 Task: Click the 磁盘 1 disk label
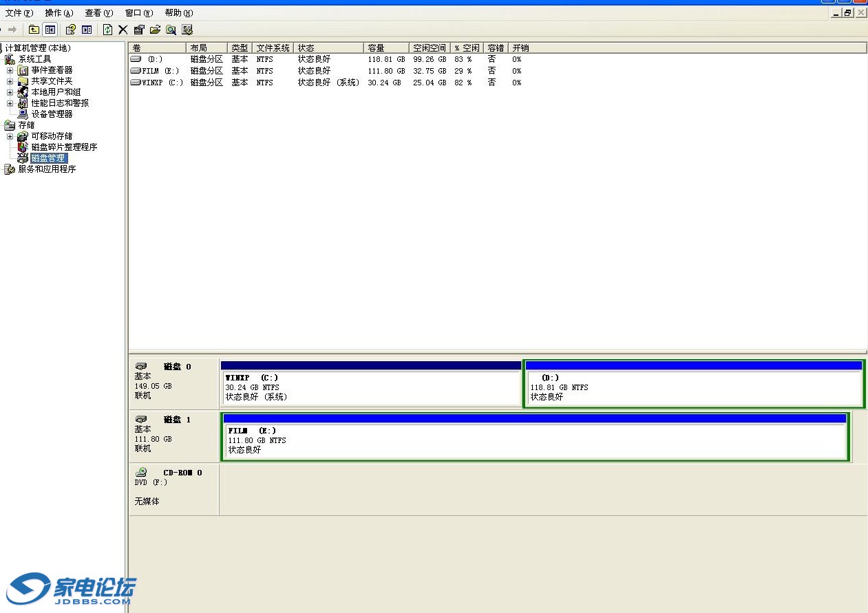(x=177, y=420)
